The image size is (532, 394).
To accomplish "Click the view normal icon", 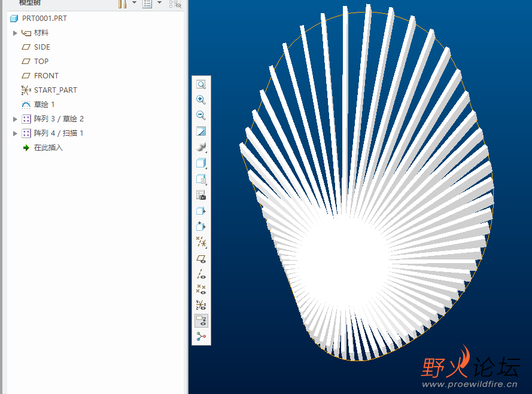I will [x=201, y=211].
